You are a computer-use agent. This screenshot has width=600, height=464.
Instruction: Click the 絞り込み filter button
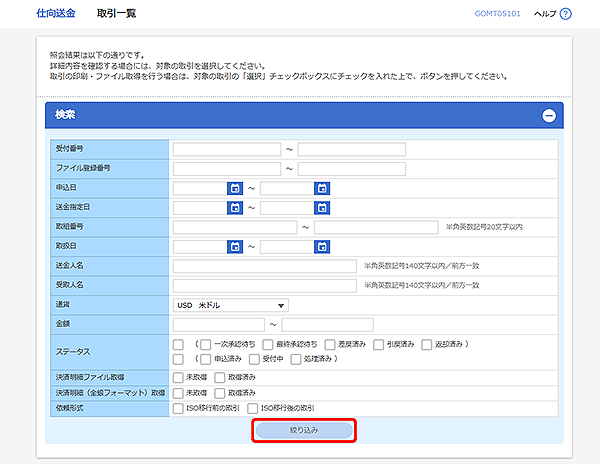tap(304, 430)
